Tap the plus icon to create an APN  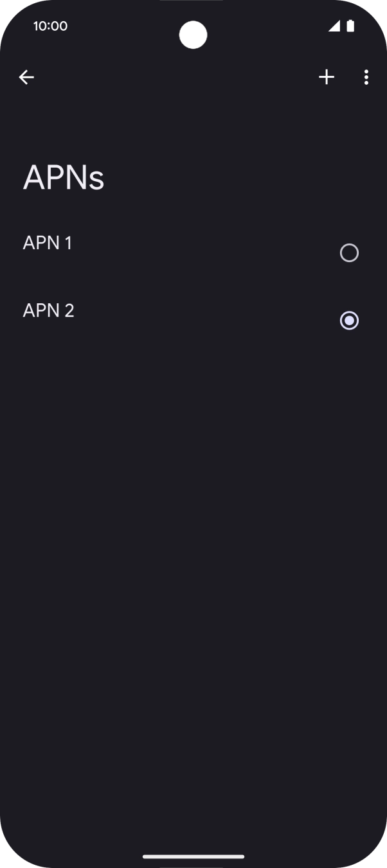tap(327, 77)
